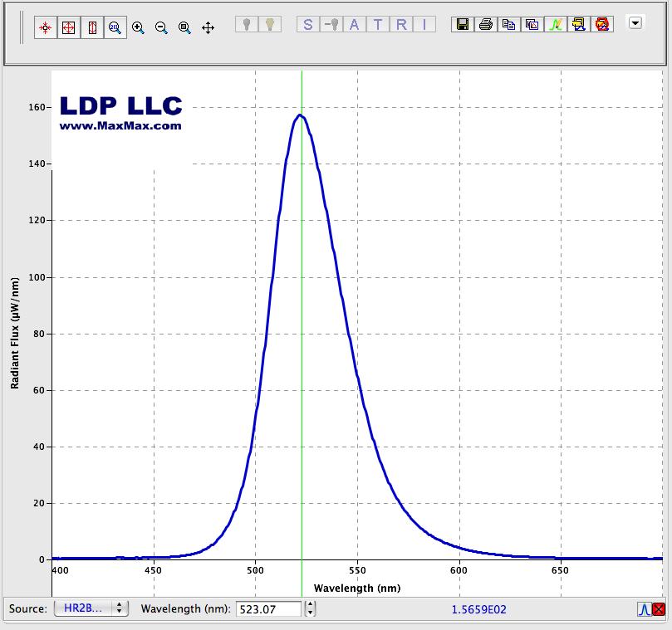
Task: Click the Wavelength (nm) field showing 523.07
Action: [268, 609]
